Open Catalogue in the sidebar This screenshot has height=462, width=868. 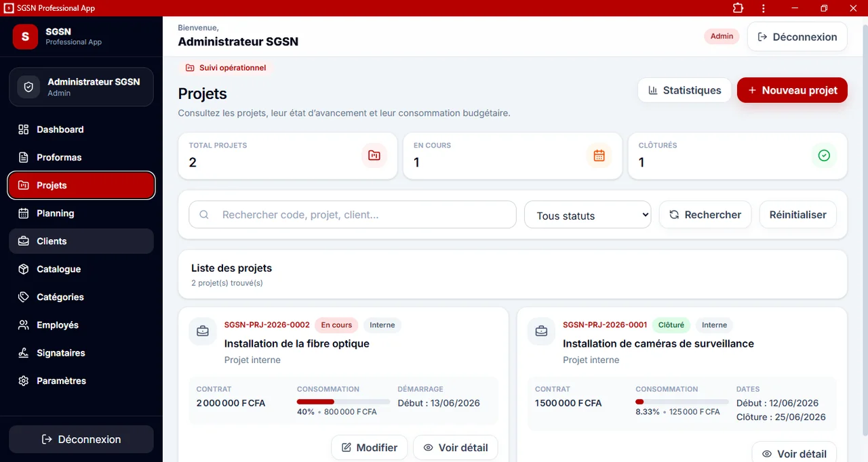coord(81,269)
